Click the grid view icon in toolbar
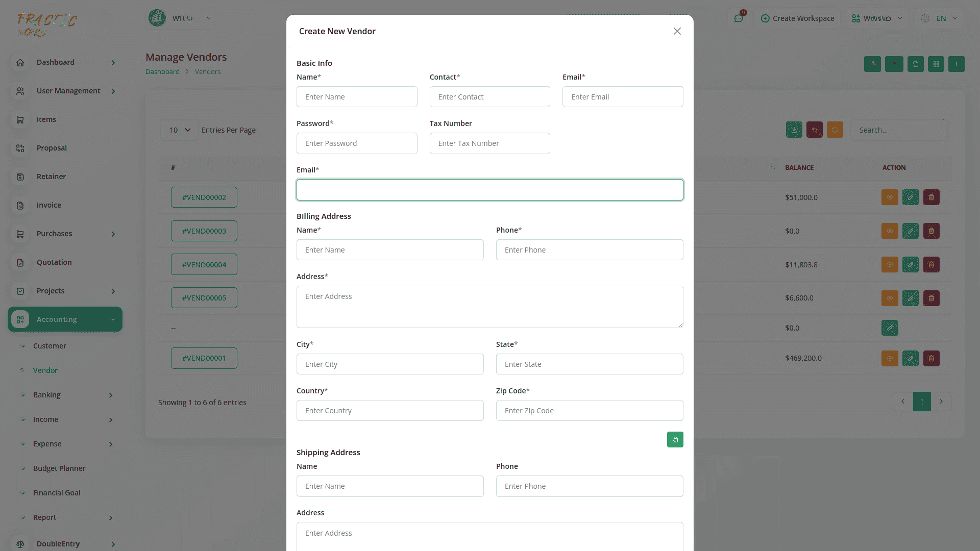Image resolution: width=980 pixels, height=551 pixels. (936, 64)
